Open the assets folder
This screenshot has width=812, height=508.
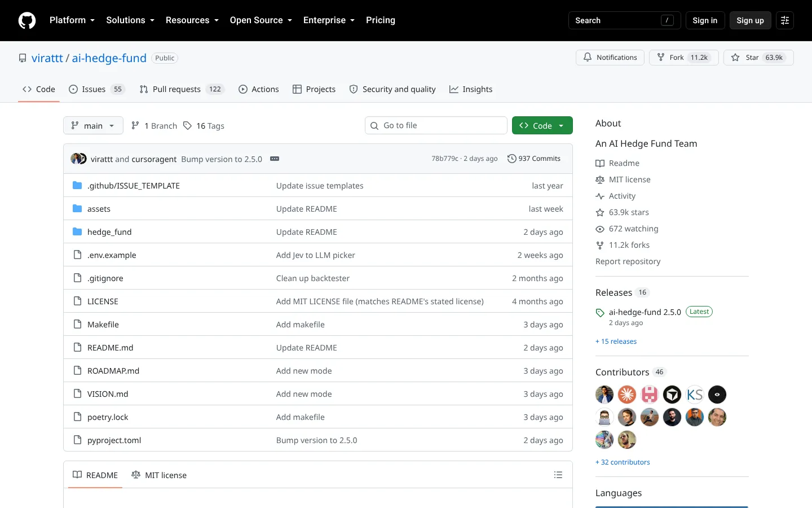coord(99,209)
